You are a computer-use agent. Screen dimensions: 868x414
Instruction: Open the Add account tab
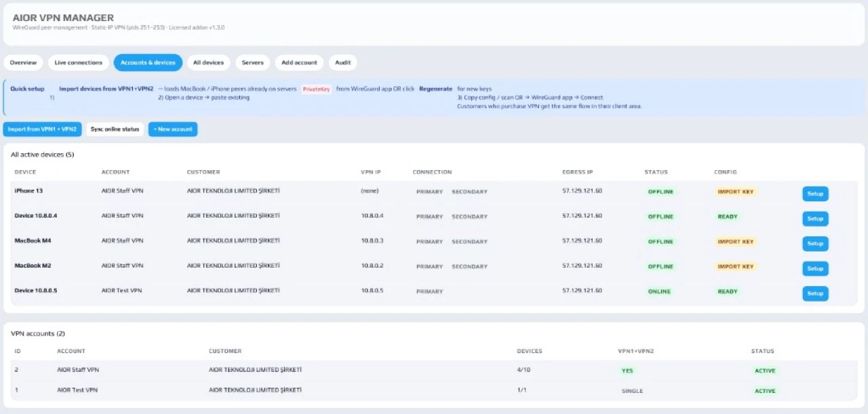click(x=299, y=62)
